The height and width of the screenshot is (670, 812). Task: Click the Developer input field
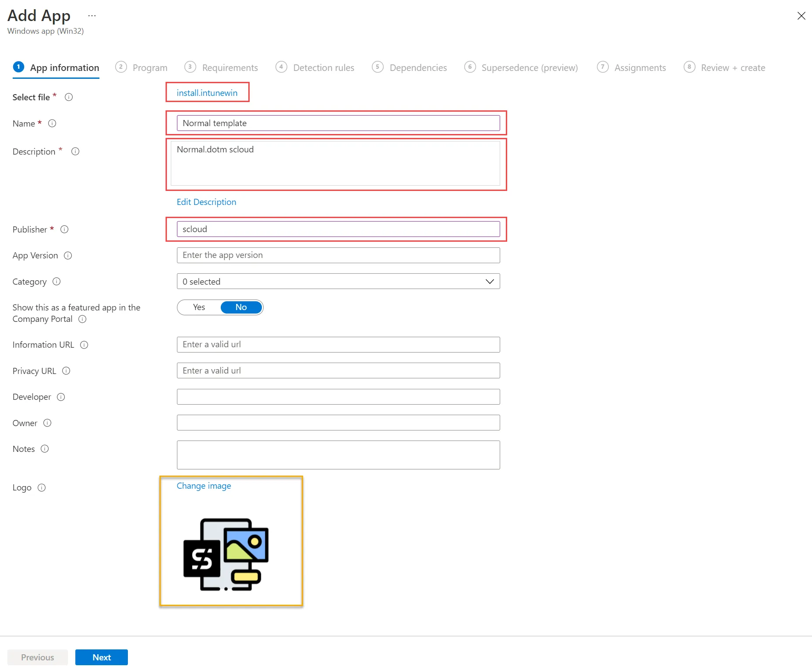(x=338, y=397)
